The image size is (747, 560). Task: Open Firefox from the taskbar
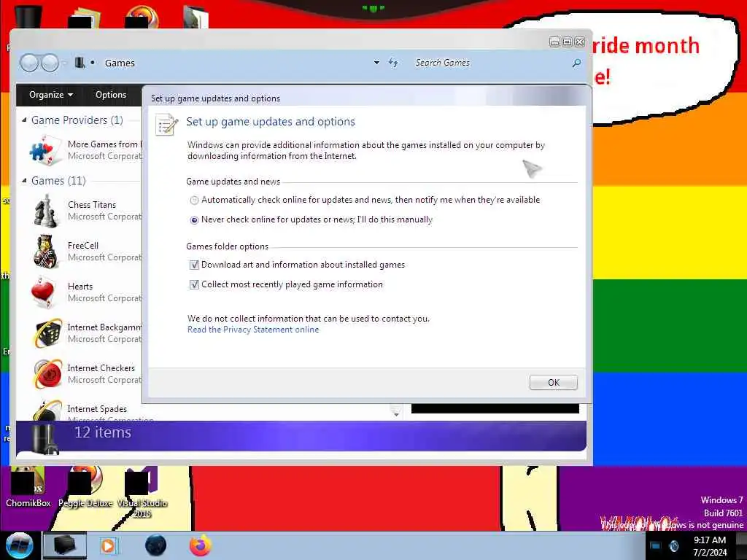[x=201, y=545]
